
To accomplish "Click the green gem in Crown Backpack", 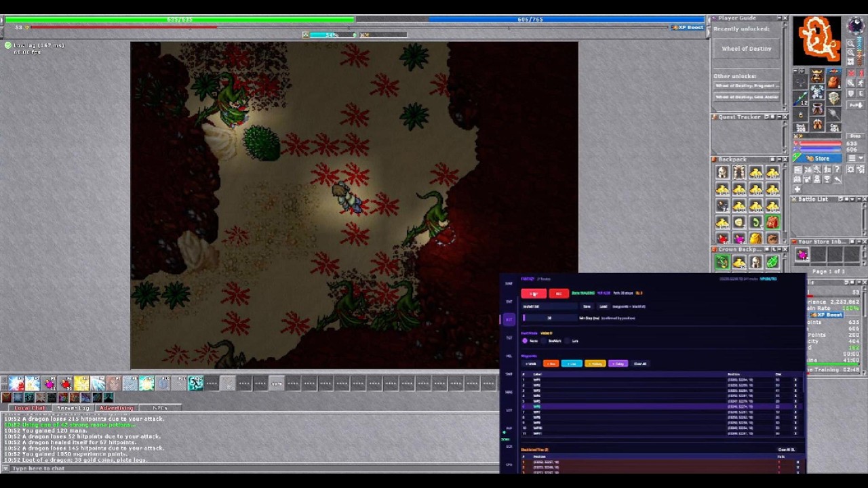I will (772, 262).
